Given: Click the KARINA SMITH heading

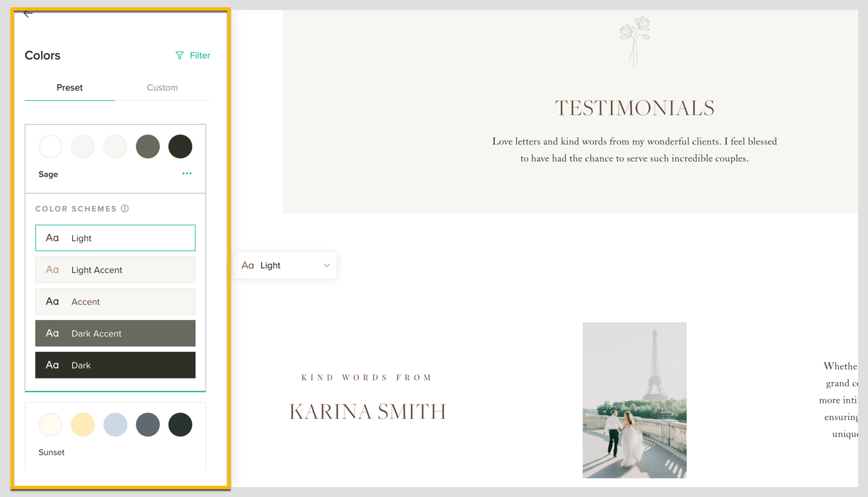Looking at the screenshot, I should click(368, 412).
